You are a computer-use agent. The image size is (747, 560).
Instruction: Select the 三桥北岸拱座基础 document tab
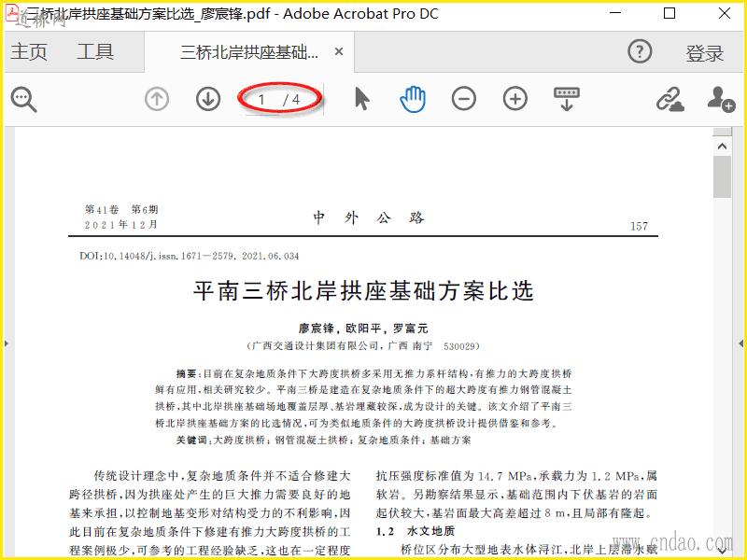click(x=249, y=52)
